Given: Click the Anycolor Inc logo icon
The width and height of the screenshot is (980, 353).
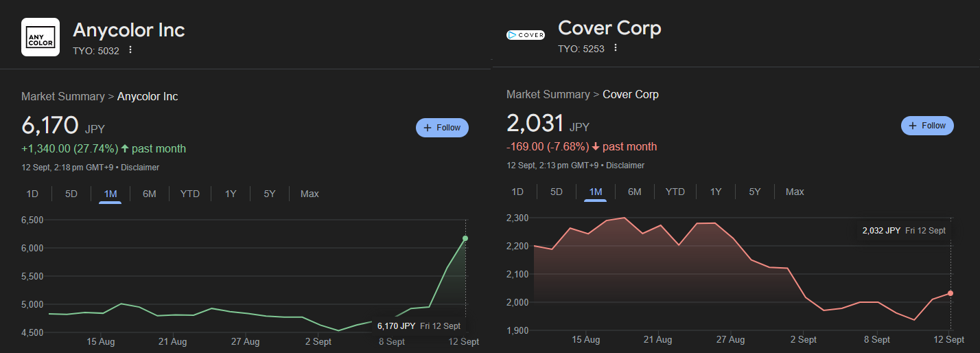Looking at the screenshot, I should (x=40, y=37).
